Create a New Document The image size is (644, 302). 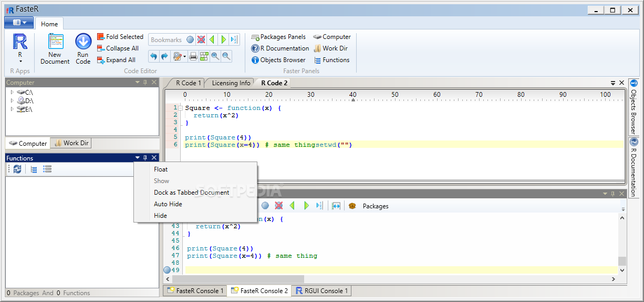coord(55,49)
